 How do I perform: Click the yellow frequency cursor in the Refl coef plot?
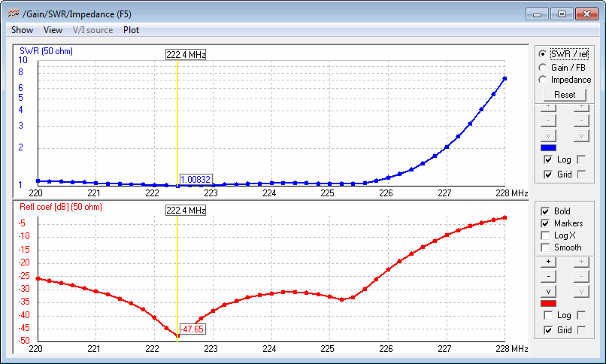tap(177, 278)
